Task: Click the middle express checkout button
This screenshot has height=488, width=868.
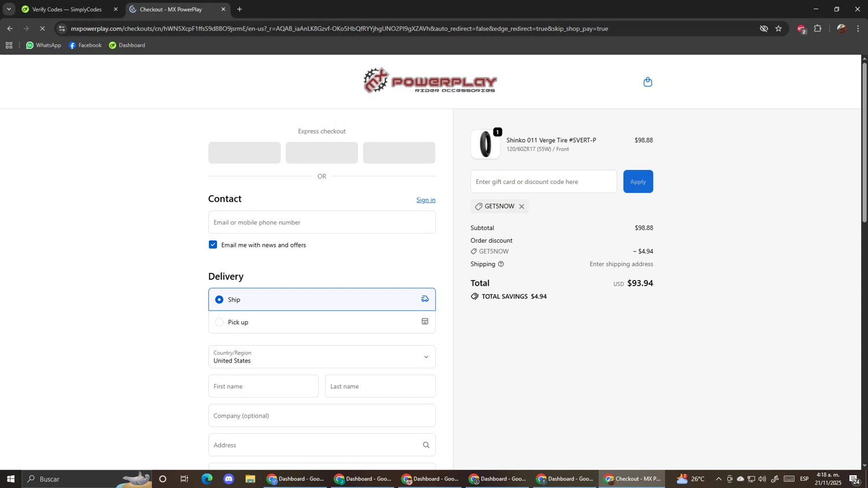Action: (x=322, y=153)
